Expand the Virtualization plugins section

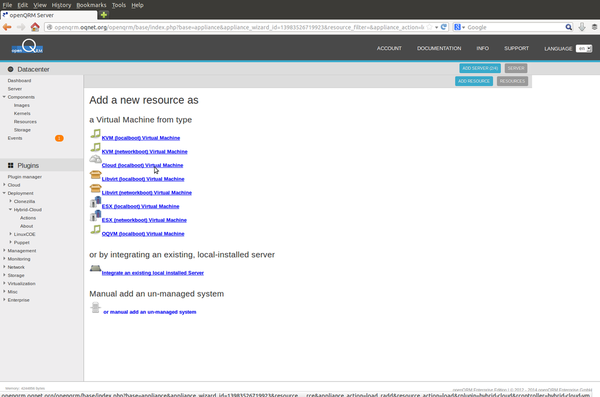pos(4,283)
